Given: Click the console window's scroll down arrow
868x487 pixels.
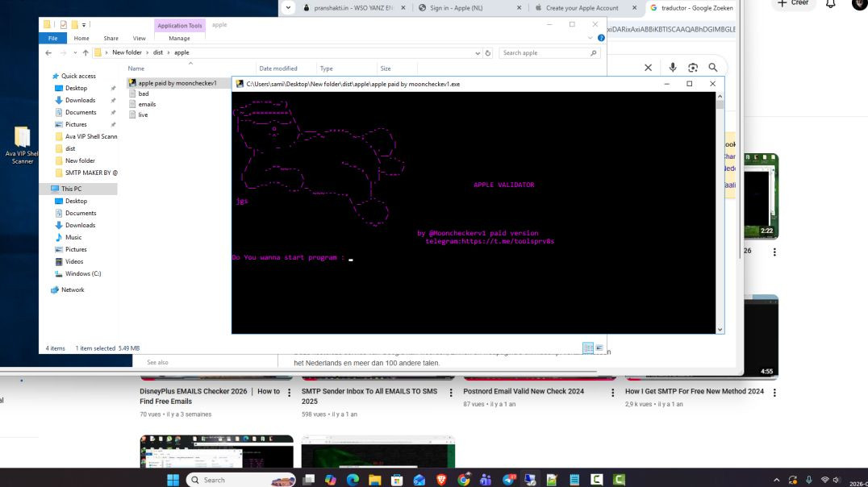Looking at the screenshot, I should [720, 328].
